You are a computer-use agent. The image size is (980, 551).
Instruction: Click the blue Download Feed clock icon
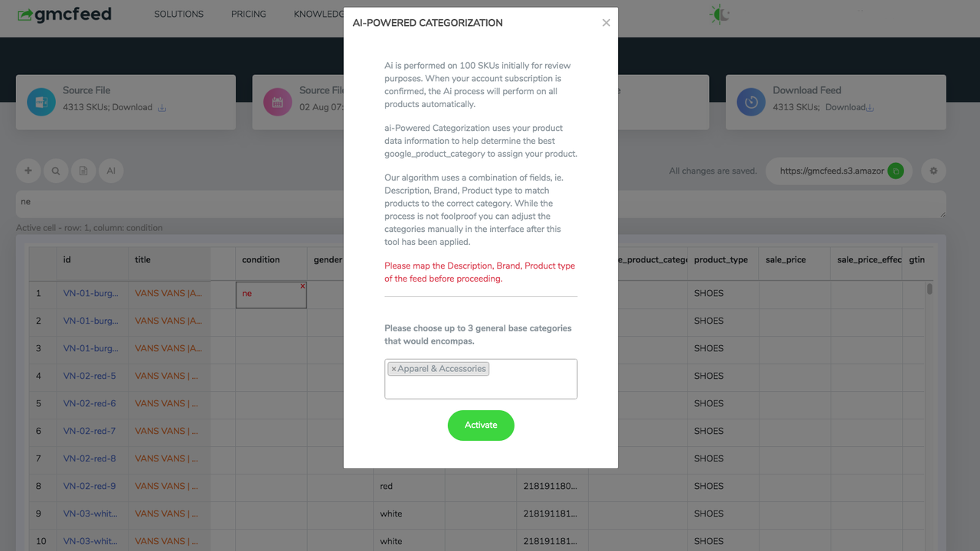(x=751, y=102)
